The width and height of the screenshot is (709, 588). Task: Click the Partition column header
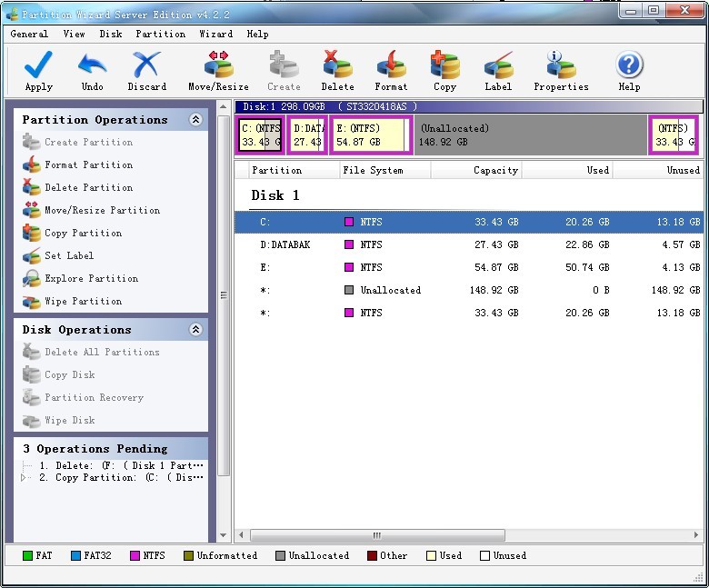click(x=294, y=170)
